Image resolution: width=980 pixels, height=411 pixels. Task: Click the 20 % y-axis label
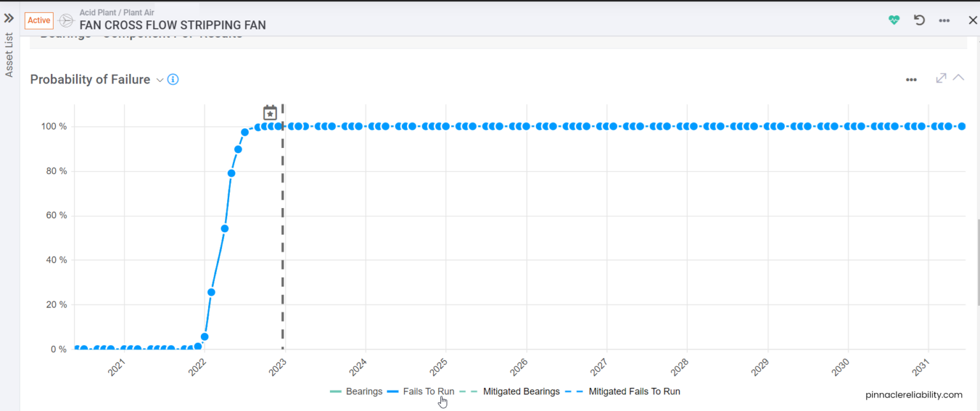[x=57, y=304]
